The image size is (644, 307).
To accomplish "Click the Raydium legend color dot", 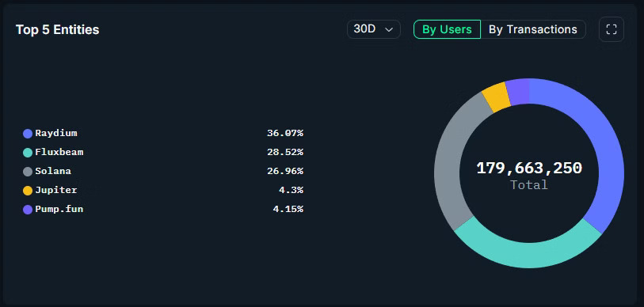I will point(28,134).
